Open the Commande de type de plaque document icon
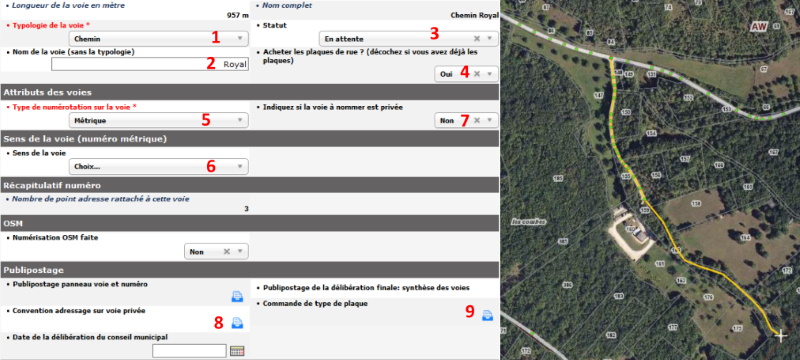The height and width of the screenshot is (360, 800). click(x=488, y=315)
